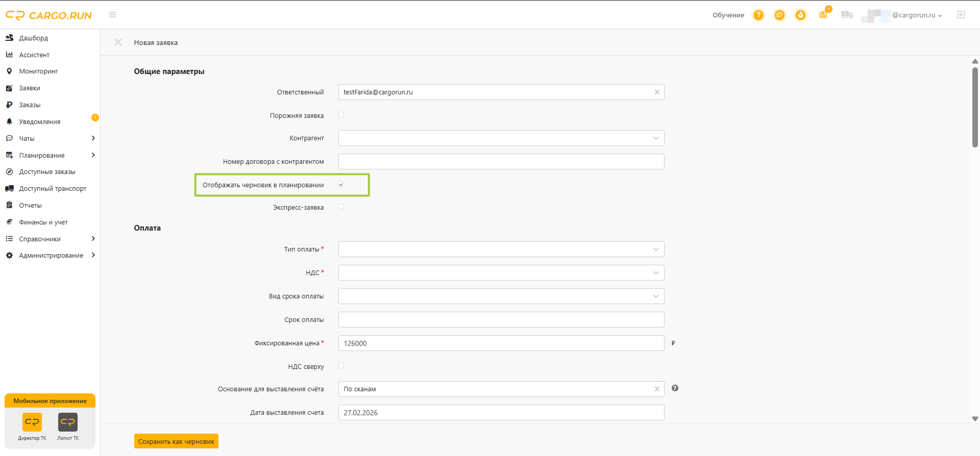The image size is (980, 456).
Task: Click the hamburger menu icon in header
Action: (x=112, y=15)
